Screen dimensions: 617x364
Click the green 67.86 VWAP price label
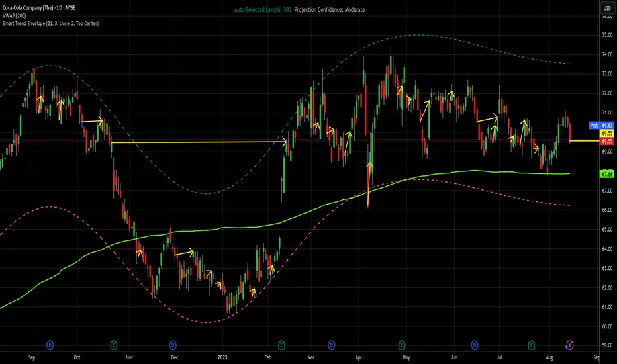[x=607, y=174]
